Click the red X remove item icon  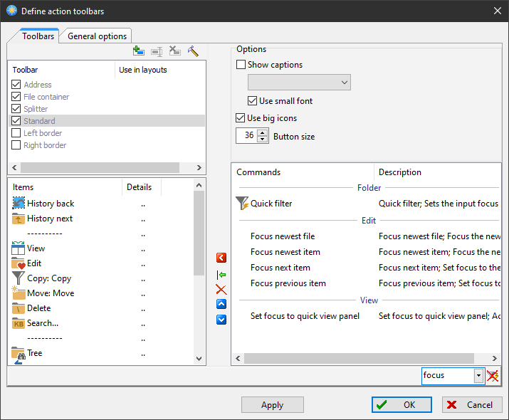(x=221, y=290)
